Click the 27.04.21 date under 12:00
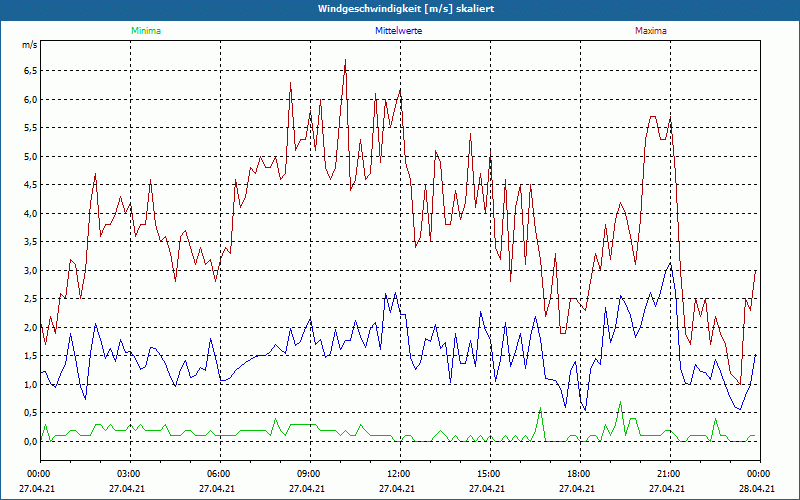This screenshot has height=500, width=800. 397,488
